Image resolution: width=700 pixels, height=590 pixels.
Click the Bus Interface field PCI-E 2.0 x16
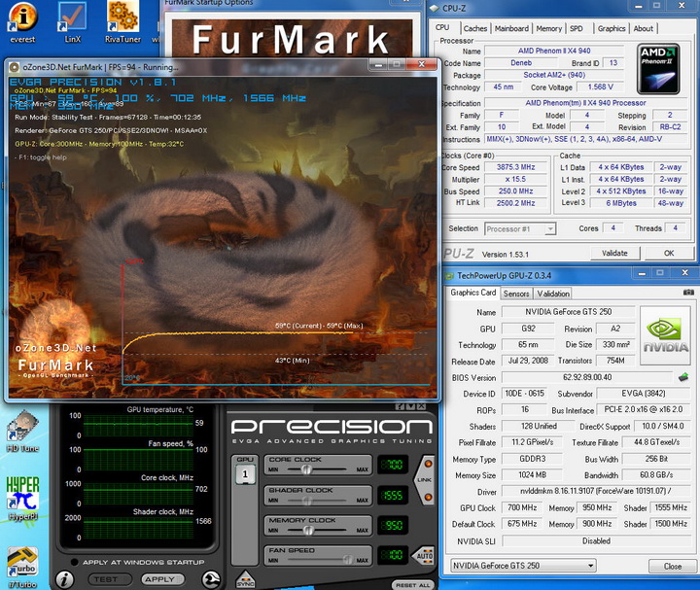coord(644,410)
